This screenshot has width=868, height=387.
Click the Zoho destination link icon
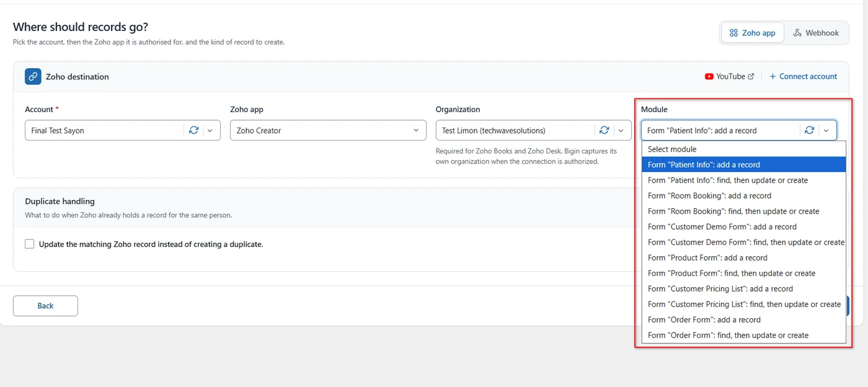click(x=33, y=77)
